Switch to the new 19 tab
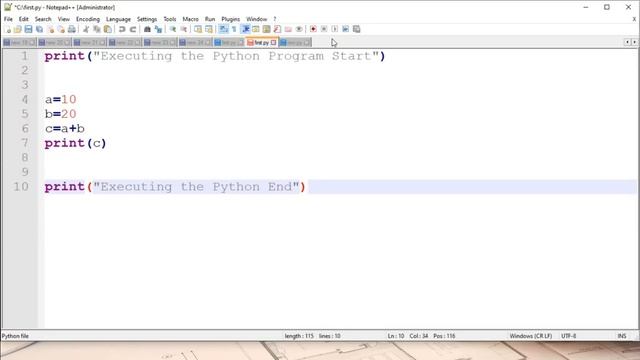This screenshot has width=640, height=360. [x=20, y=42]
